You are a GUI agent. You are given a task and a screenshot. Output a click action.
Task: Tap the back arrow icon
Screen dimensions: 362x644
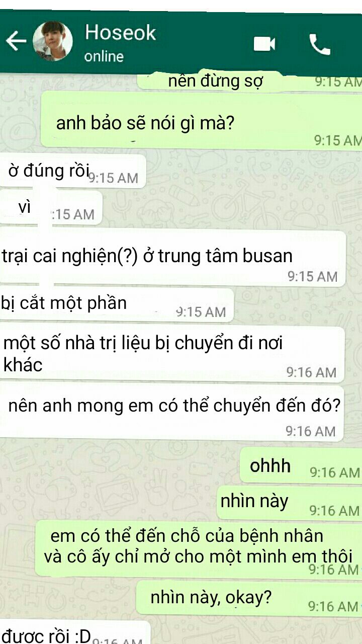tap(16, 41)
